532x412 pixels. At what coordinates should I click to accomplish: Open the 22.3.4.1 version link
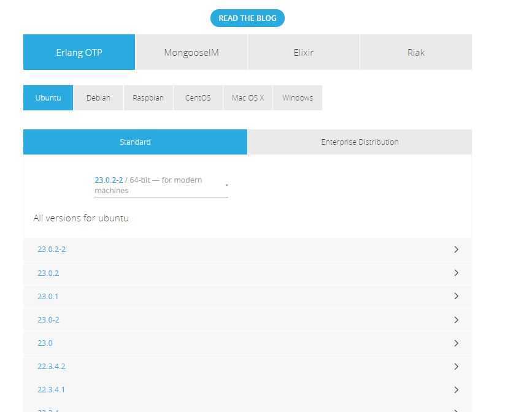click(51, 389)
